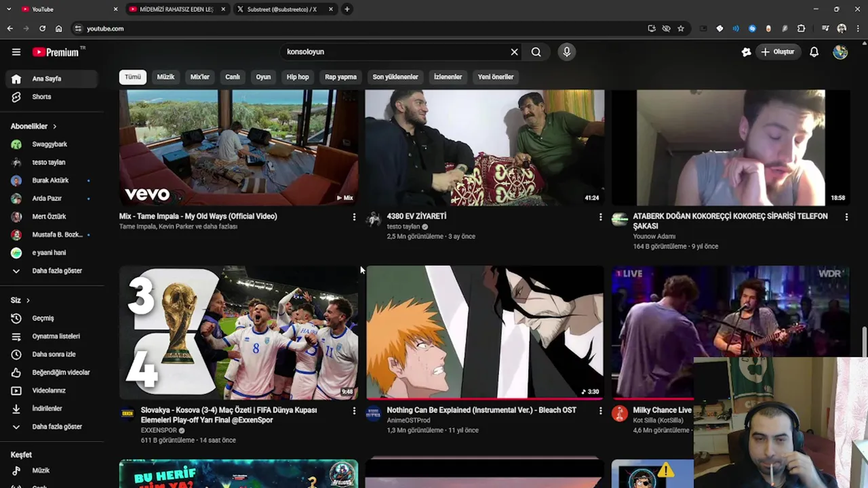Screen dimensions: 868x488
Task: Open Geçmiş history
Action: pyautogui.click(x=52, y=319)
